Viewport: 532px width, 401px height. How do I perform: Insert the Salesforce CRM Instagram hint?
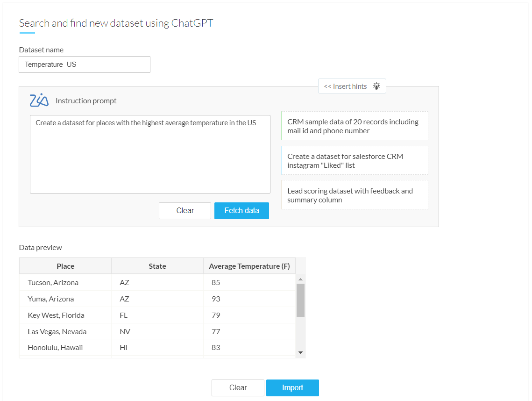point(355,161)
